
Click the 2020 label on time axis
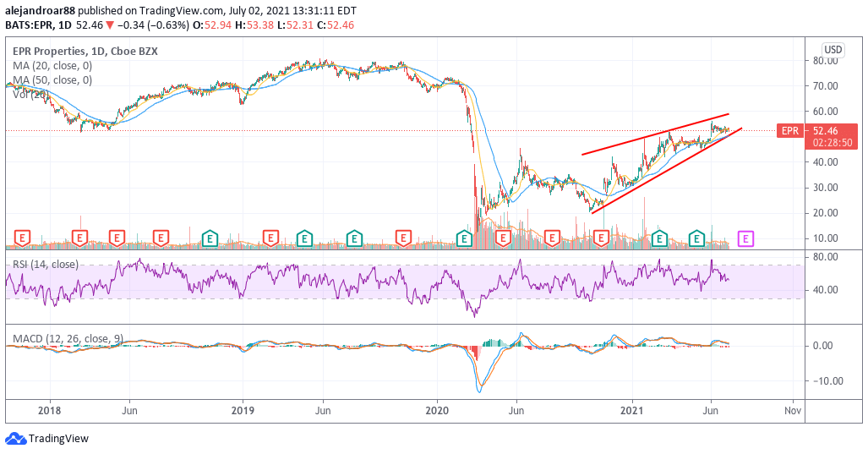click(x=437, y=411)
